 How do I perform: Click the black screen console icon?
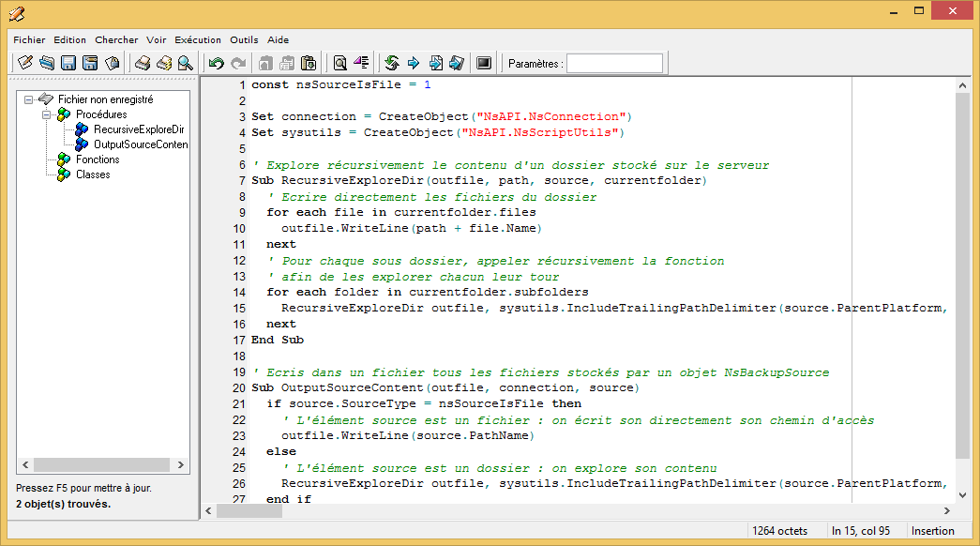tap(484, 64)
